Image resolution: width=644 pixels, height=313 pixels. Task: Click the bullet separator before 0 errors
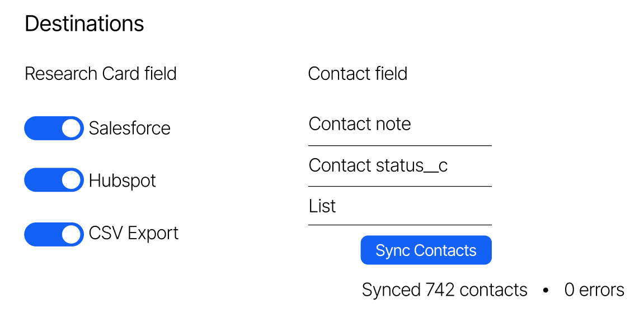[546, 291]
